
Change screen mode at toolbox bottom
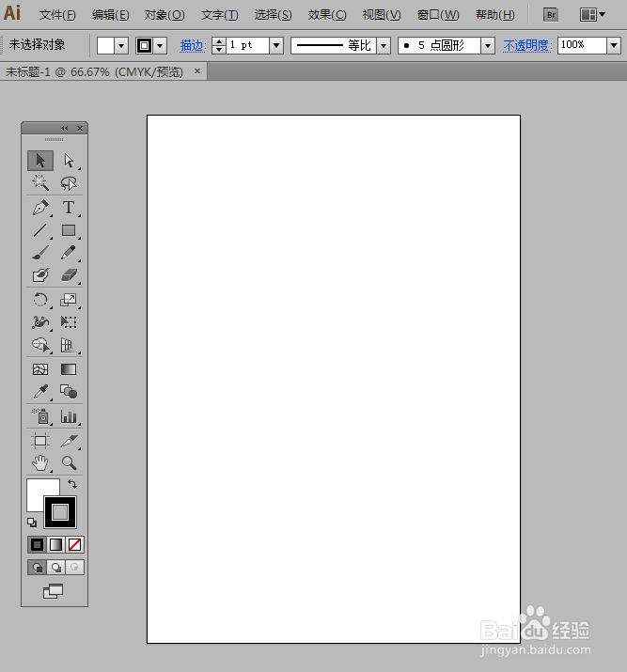[x=54, y=591]
